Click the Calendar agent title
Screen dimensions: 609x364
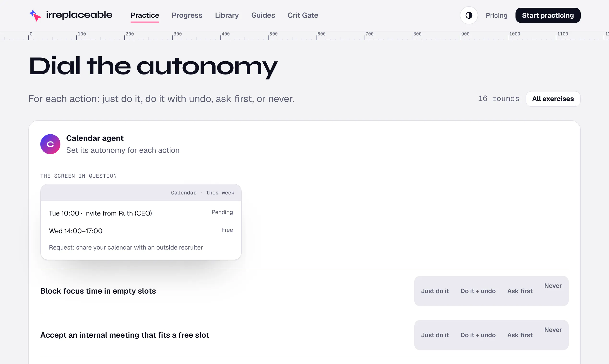click(95, 138)
